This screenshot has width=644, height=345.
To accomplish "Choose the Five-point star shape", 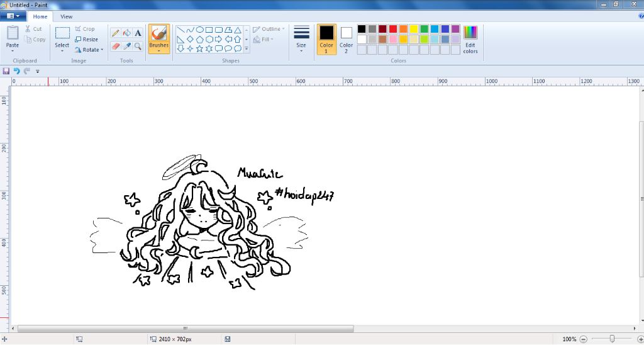I will 199,48.
